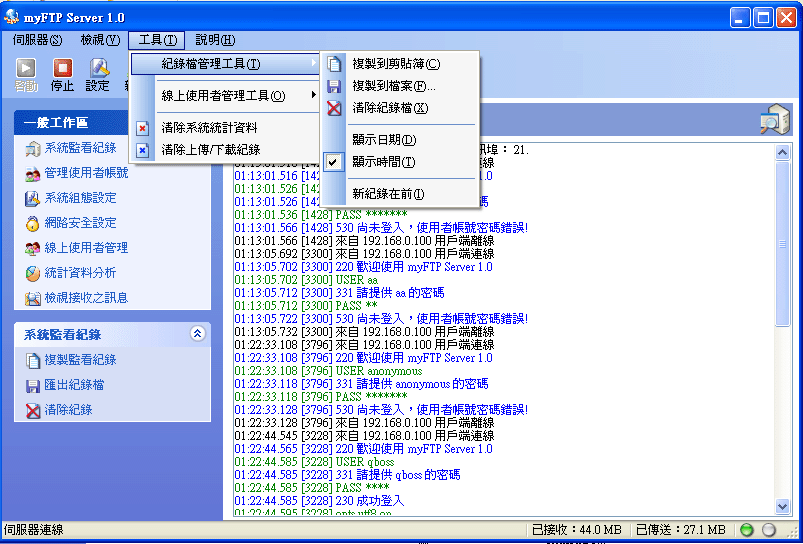Click the gray status light indicator
Screen dimensions: 803x544
tap(768, 530)
